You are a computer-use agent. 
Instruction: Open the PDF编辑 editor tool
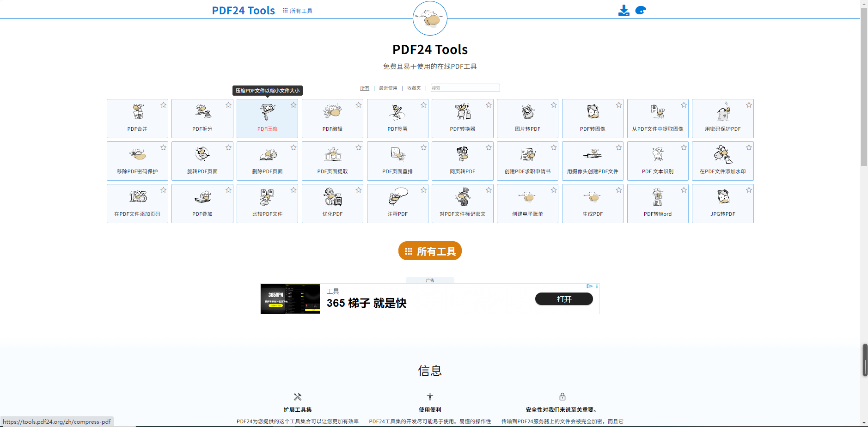[x=332, y=118]
